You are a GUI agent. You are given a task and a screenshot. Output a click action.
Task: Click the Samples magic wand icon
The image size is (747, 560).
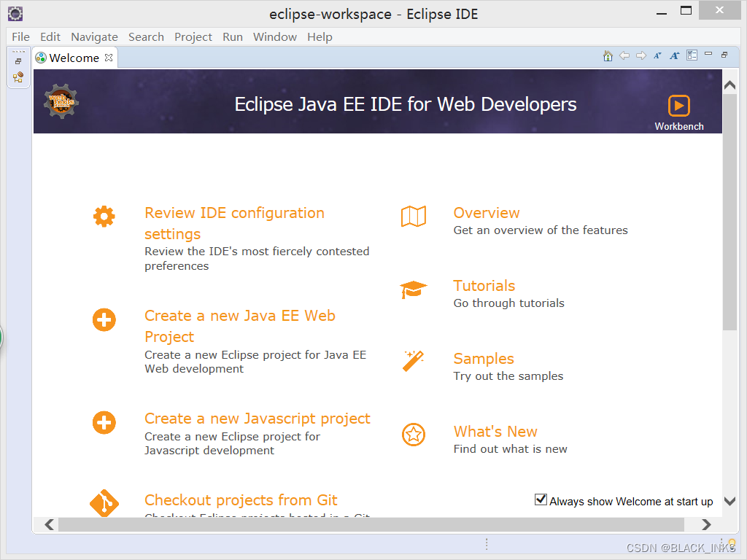click(414, 362)
